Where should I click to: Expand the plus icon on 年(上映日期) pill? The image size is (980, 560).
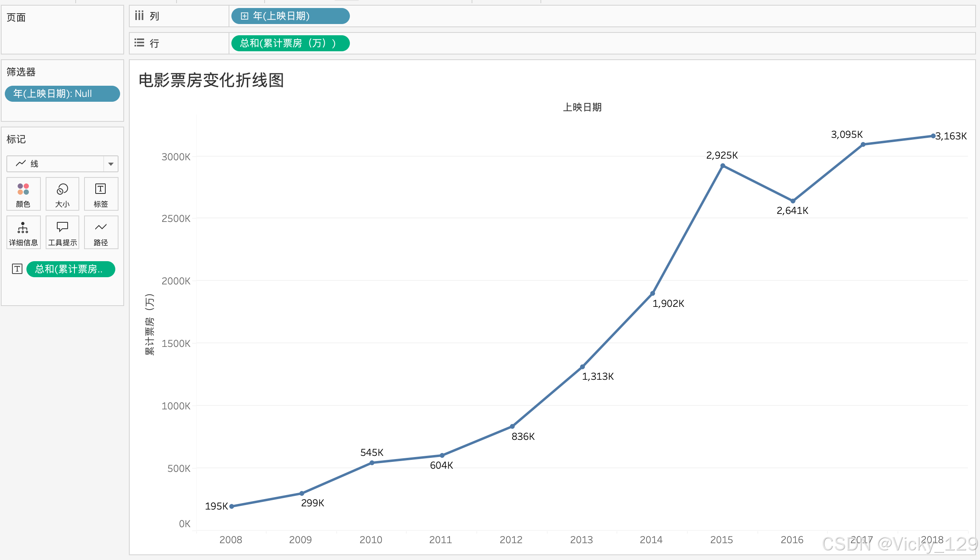pos(244,16)
